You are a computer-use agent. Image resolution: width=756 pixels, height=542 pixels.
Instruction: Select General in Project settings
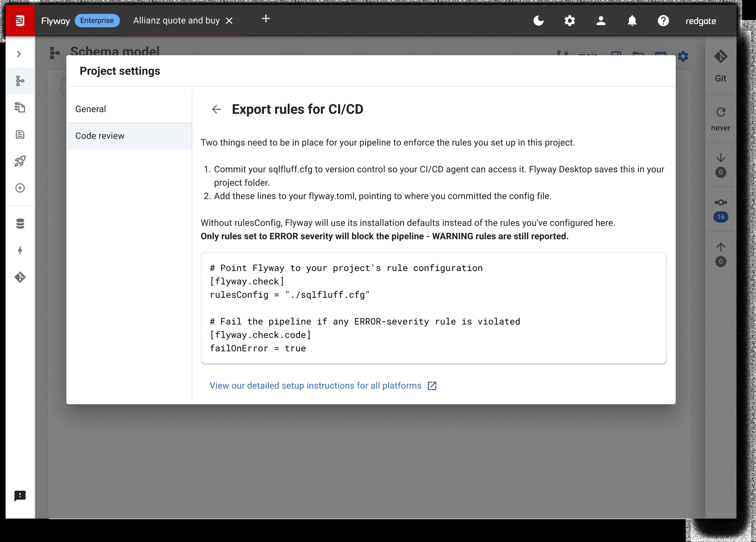click(129, 109)
